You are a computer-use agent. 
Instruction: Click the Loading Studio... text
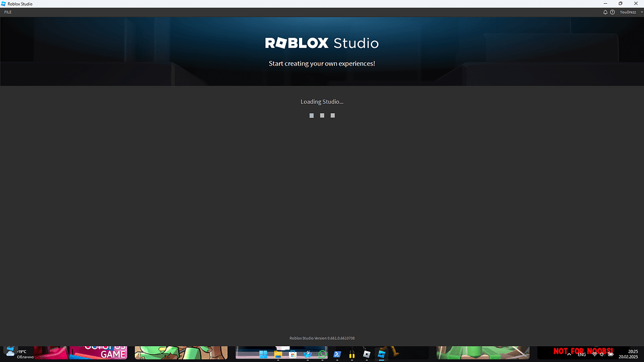(322, 101)
